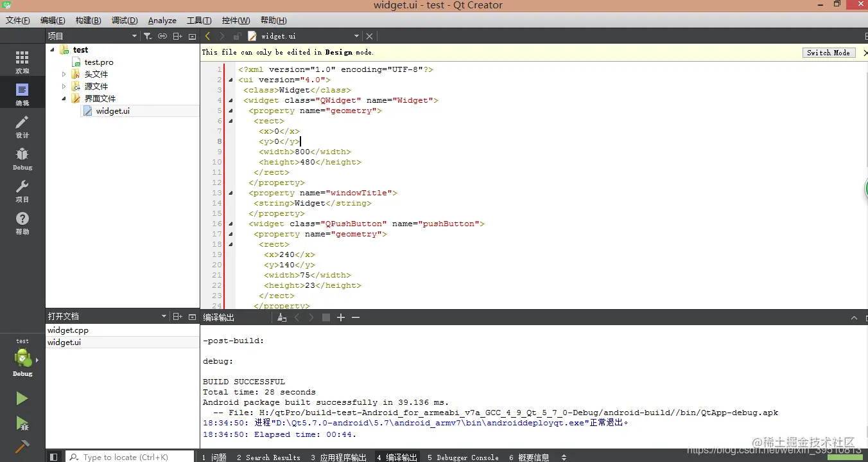Zoom out the compile output text
This screenshot has width=868, height=462.
tap(356, 317)
